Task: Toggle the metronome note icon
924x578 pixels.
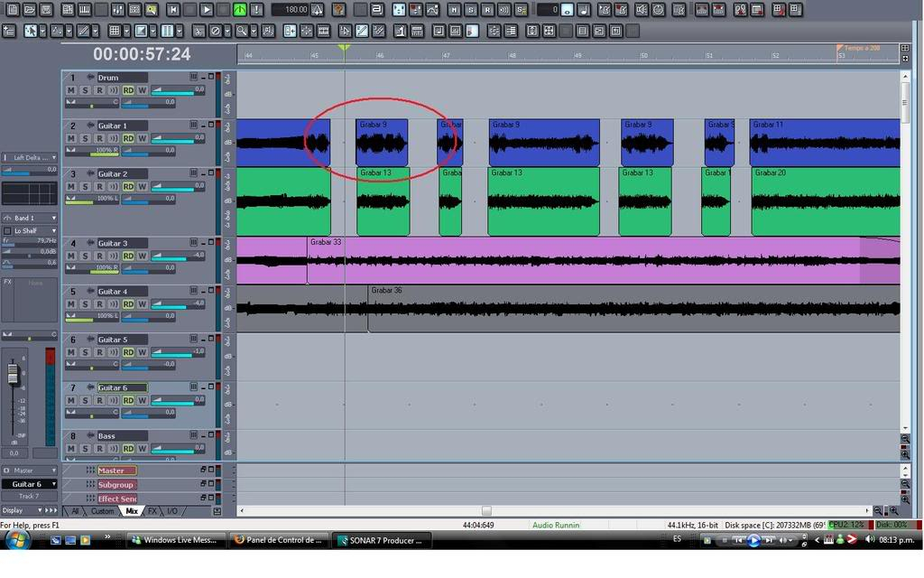Action: click(x=584, y=9)
